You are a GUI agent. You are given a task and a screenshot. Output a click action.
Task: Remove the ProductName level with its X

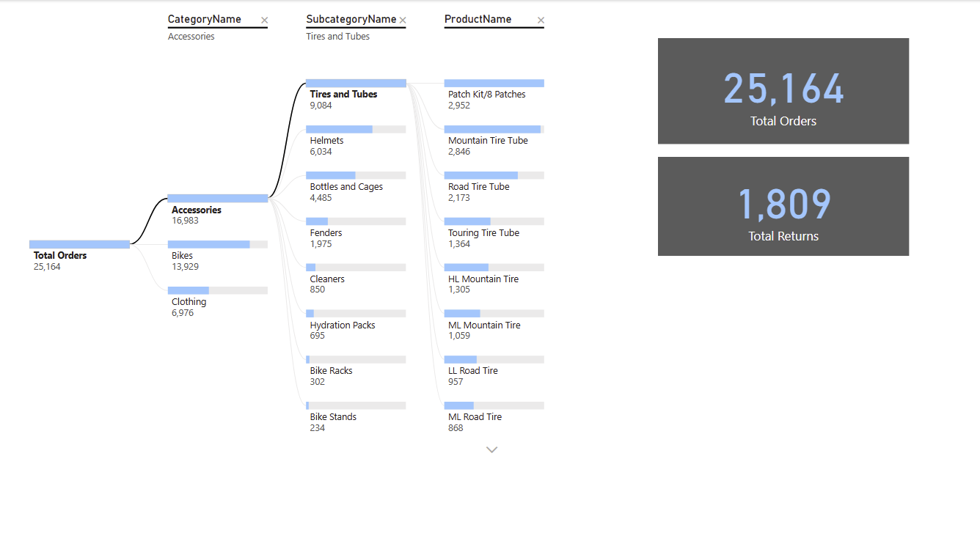(541, 21)
